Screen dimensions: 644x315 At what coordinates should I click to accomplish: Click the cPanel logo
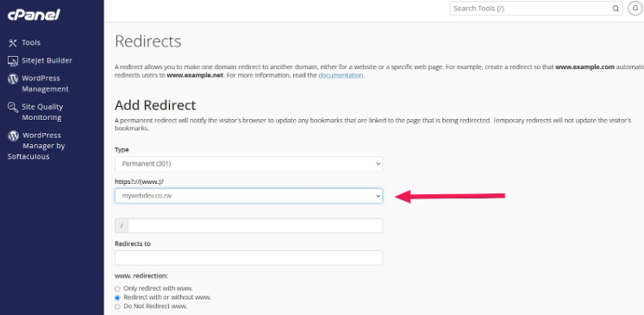pyautogui.click(x=34, y=15)
